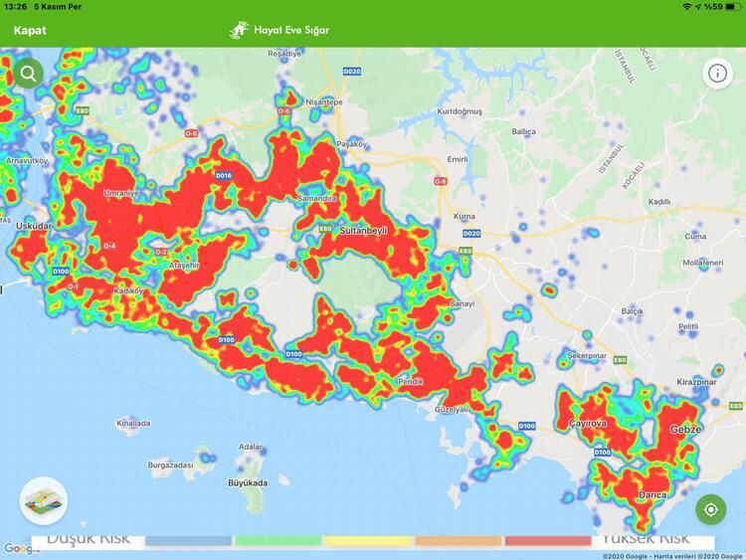Open the map layers selector
This screenshot has height=560, width=746.
(43, 501)
